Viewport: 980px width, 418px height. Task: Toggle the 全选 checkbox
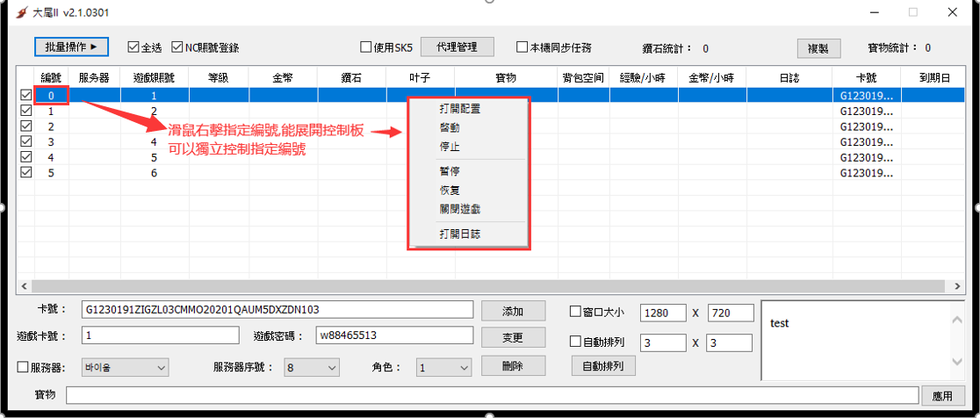133,47
